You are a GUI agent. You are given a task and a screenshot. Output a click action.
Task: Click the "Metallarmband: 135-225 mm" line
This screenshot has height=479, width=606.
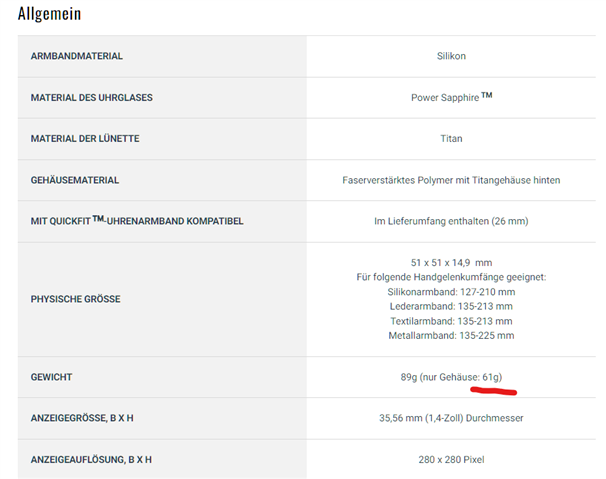click(451, 336)
